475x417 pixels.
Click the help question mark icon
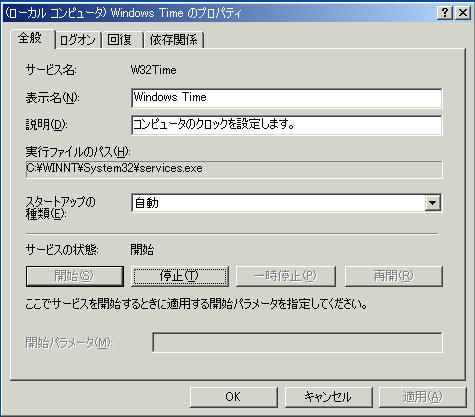(x=444, y=13)
